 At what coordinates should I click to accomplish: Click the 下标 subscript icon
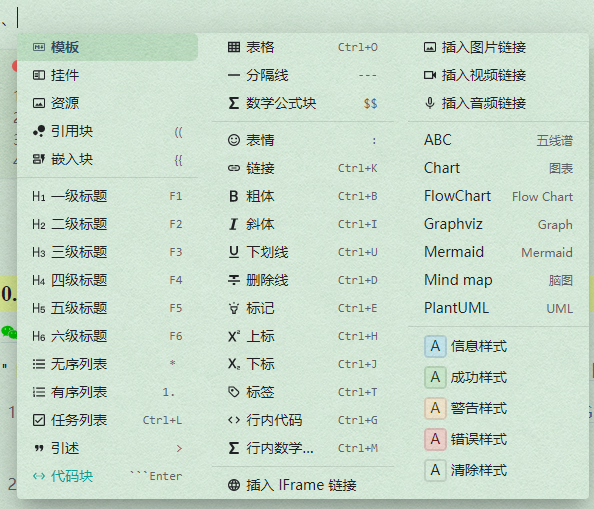click(234, 364)
